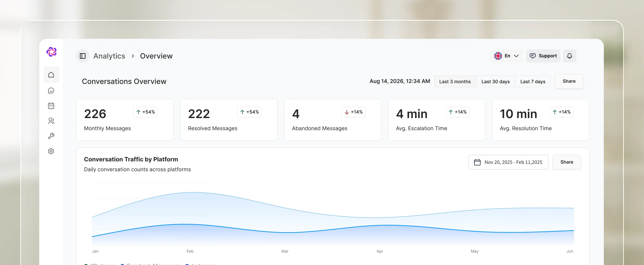Viewport: 644px width, 265px height.
Task: Click the up arrow on Avg. Escalation Time badge
Action: [450, 112]
